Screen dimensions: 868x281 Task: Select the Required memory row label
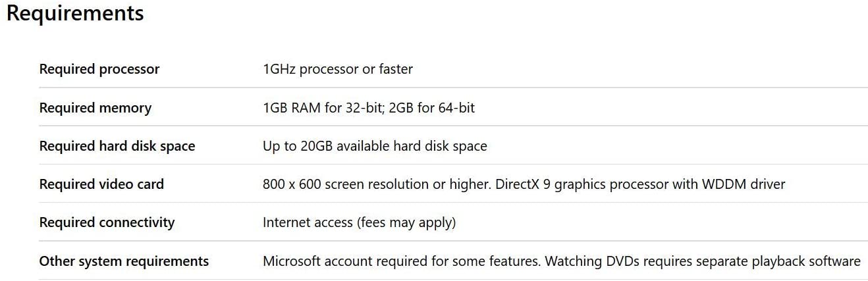95,108
